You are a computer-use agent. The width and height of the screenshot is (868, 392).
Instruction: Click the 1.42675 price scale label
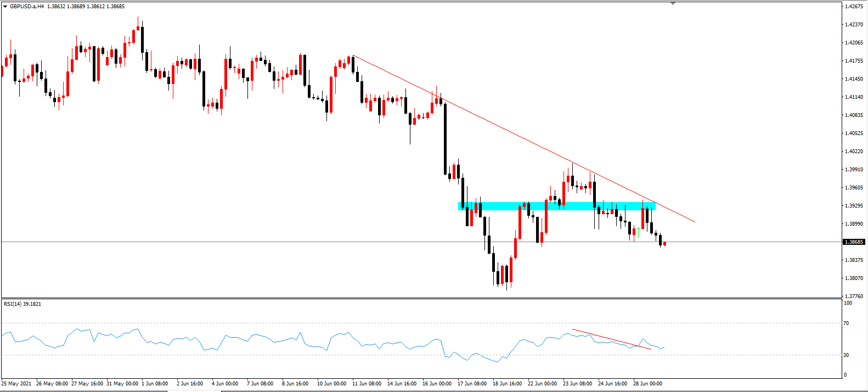coord(854,7)
